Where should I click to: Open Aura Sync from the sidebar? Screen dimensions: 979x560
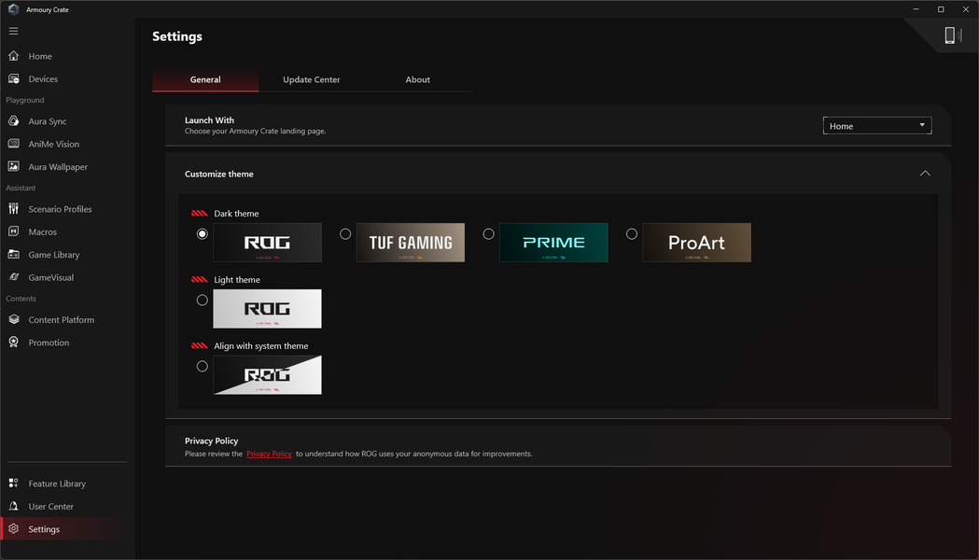pos(48,121)
